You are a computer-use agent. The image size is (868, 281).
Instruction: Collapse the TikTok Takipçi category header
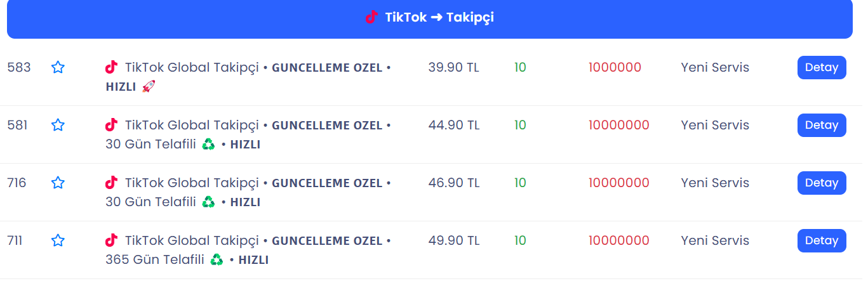[x=430, y=18]
